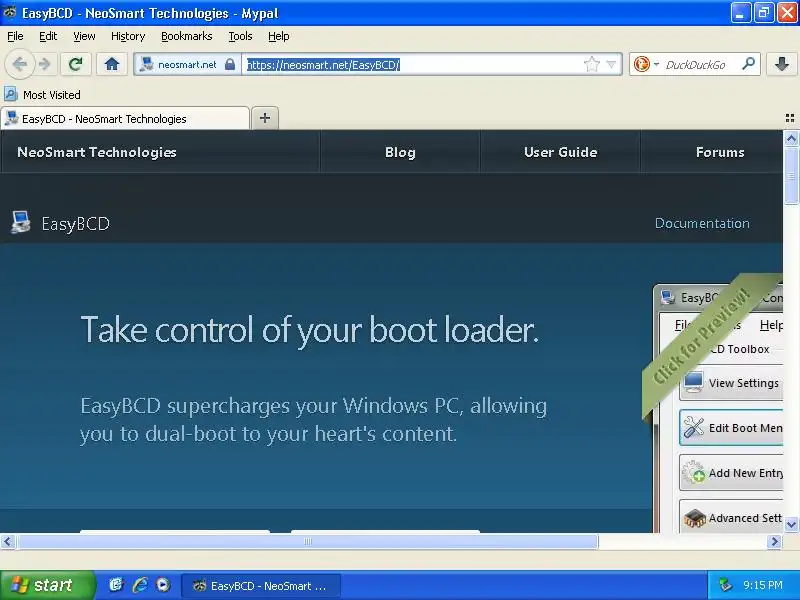Open the View menu
This screenshot has width=800, height=600.
click(x=84, y=36)
